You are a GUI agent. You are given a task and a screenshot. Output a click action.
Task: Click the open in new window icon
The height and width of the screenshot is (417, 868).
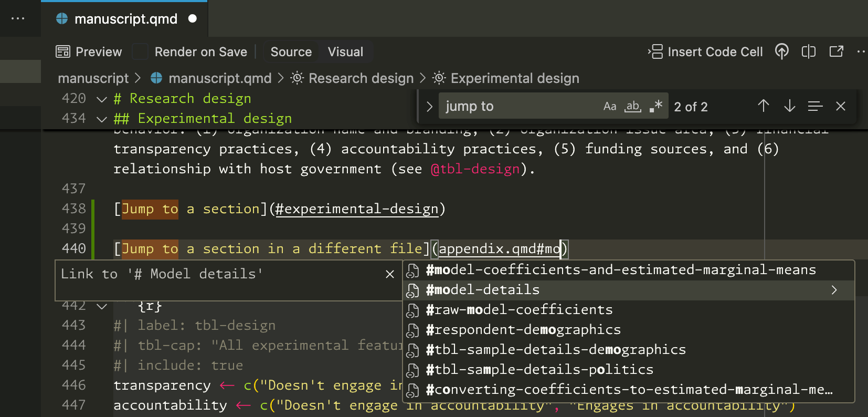click(836, 51)
